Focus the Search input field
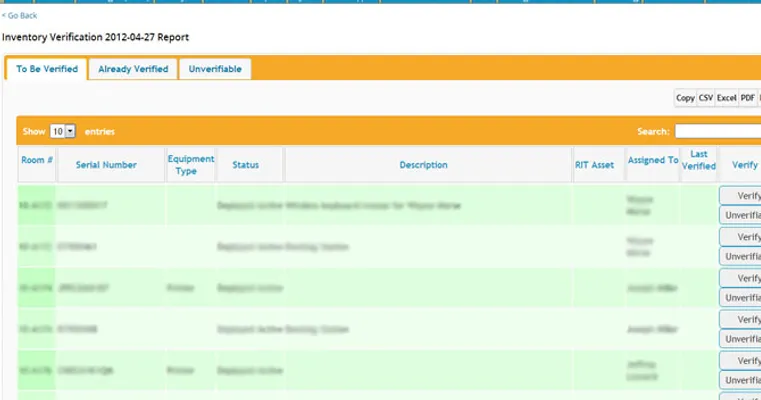Screen dimensions: 761x400 (716, 131)
